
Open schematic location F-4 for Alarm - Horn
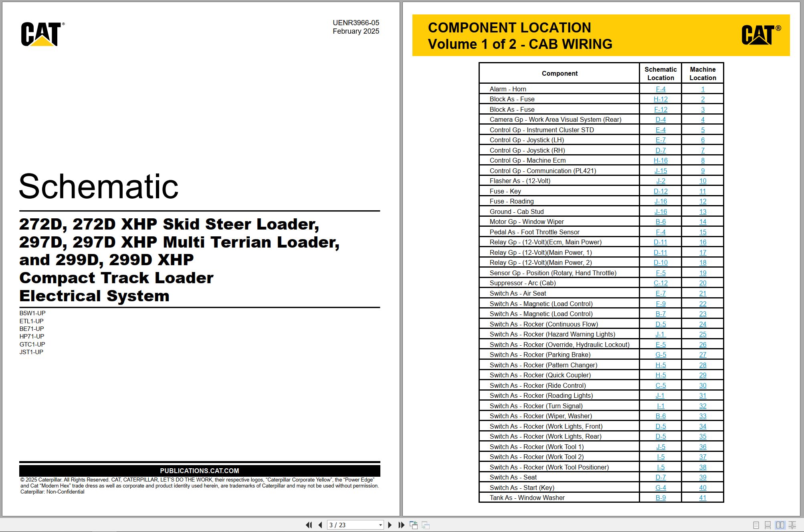pos(661,89)
